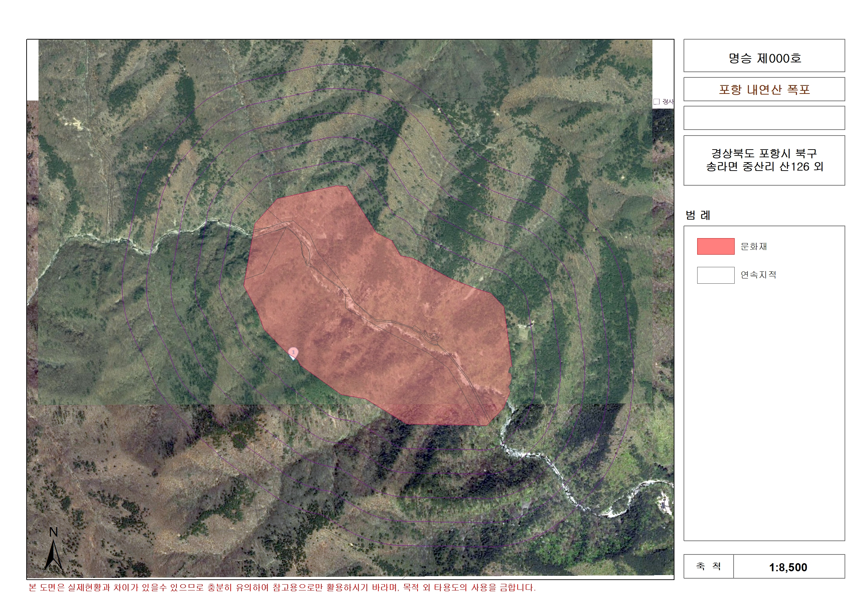Click the 포항 내연산 폭포 name box
This screenshot has width=868, height=614.
click(x=764, y=89)
